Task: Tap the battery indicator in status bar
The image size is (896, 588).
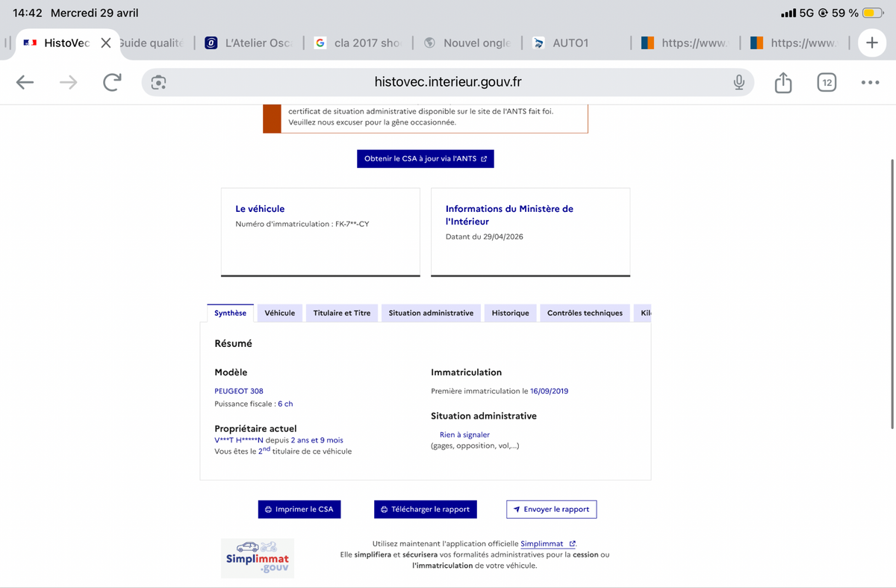Action: (873, 13)
